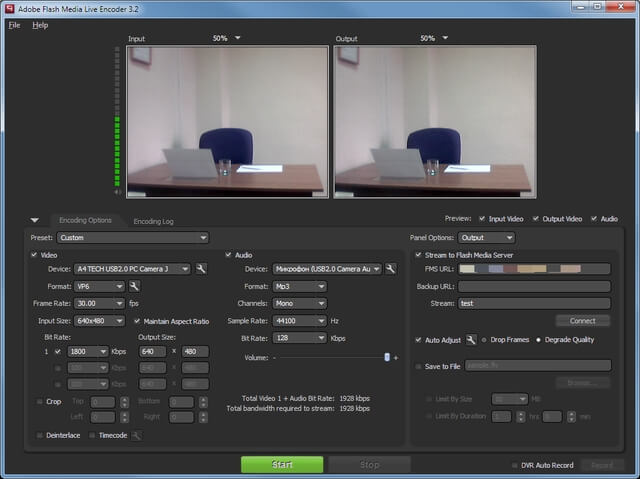Open video Format VP6 dropdown
Image resolution: width=640 pixels, height=479 pixels.
tap(99, 286)
